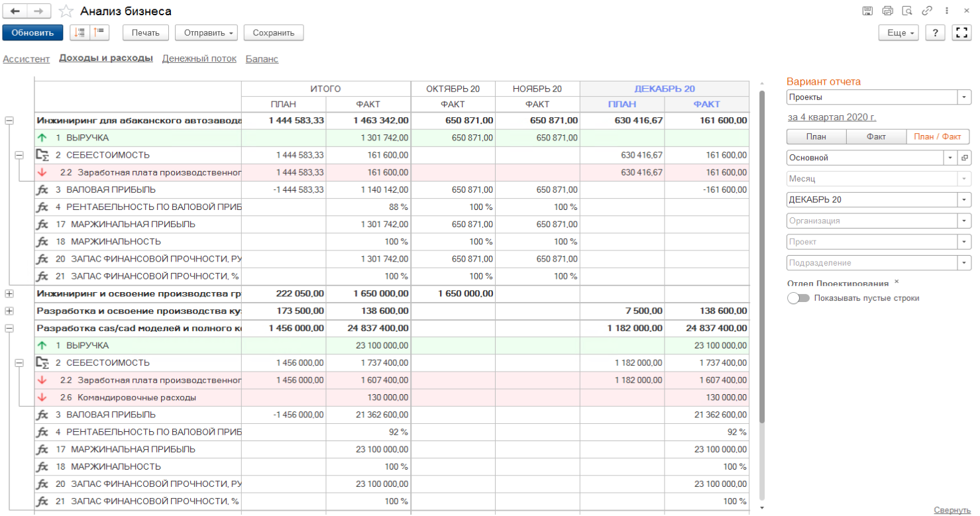This screenshot has height=516, width=980.
Task: Collapse Разработка cas/cad моделей group
Action: coord(9,328)
